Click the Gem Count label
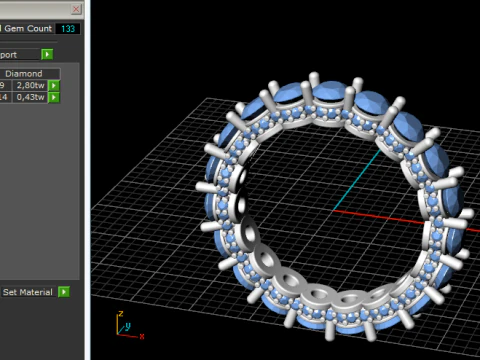 (x=28, y=29)
